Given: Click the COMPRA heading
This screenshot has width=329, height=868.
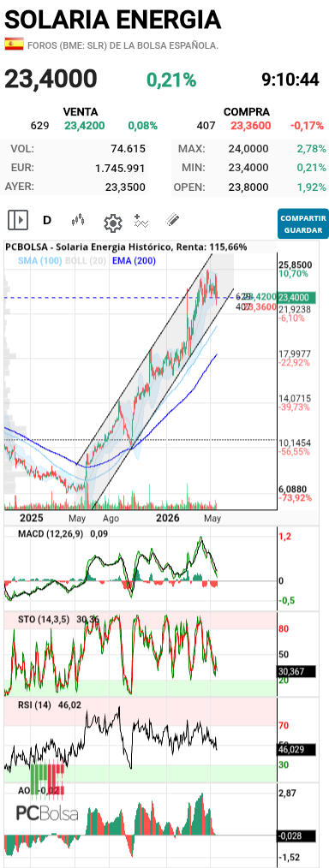Looking at the screenshot, I should [247, 112].
